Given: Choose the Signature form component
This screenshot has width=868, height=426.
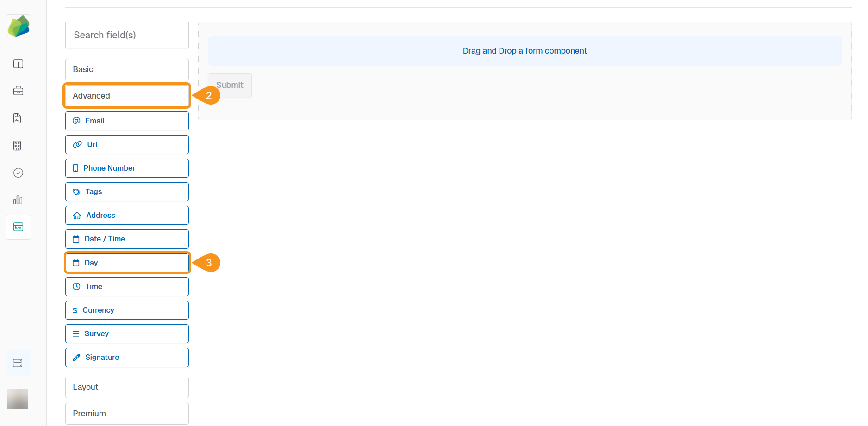Looking at the screenshot, I should pos(126,357).
